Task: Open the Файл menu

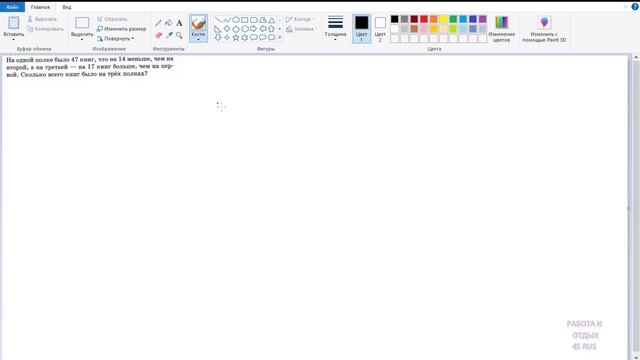Action: pos(12,7)
